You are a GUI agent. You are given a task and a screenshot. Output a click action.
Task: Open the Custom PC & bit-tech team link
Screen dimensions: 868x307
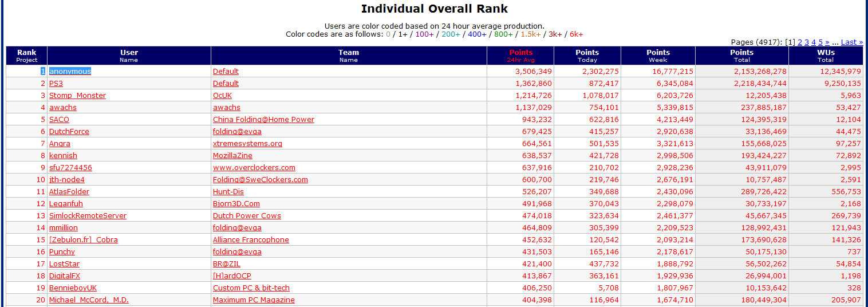tap(251, 288)
